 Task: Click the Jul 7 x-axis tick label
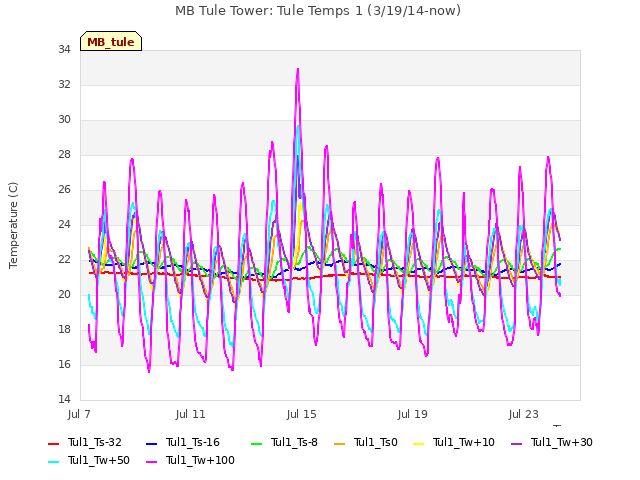79,414
